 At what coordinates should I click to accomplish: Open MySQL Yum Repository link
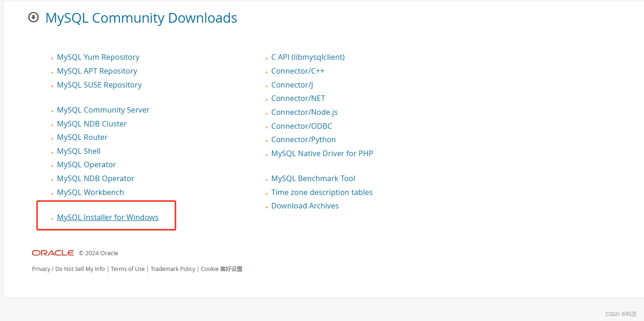[x=98, y=57]
